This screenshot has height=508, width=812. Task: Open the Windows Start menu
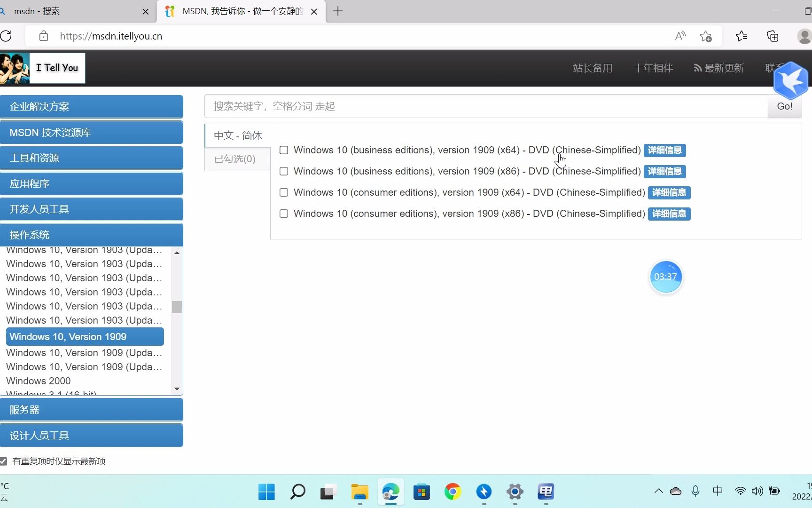click(x=266, y=492)
